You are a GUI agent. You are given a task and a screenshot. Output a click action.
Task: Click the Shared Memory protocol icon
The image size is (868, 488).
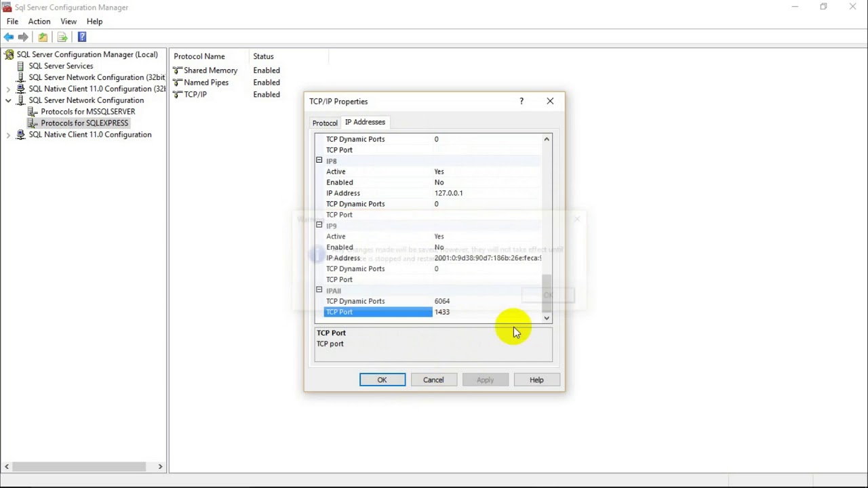pyautogui.click(x=178, y=70)
